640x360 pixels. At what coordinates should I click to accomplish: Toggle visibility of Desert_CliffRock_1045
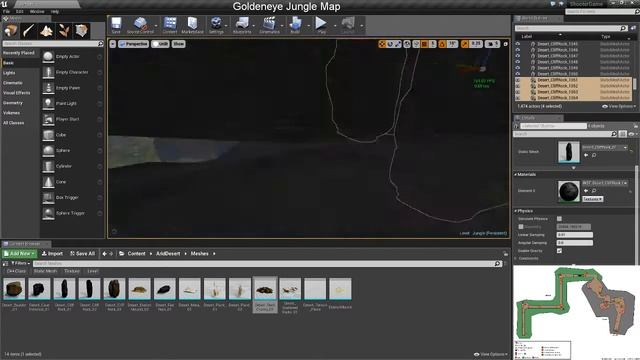518,44
